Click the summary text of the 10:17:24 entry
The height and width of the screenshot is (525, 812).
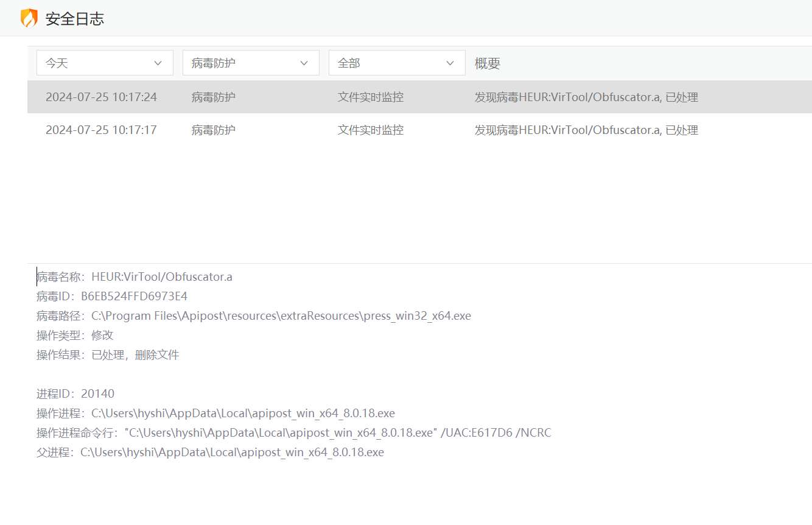click(x=586, y=97)
